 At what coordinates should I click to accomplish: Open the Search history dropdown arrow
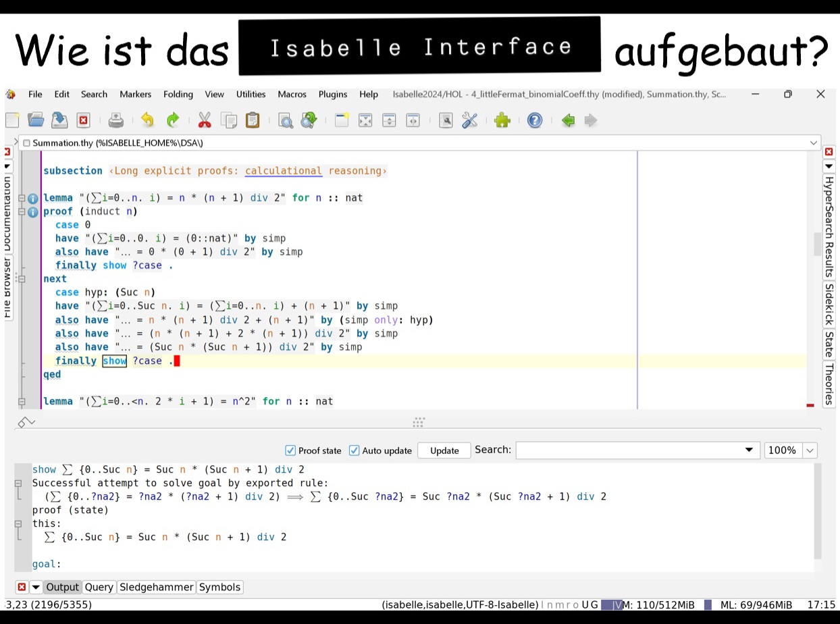click(749, 450)
